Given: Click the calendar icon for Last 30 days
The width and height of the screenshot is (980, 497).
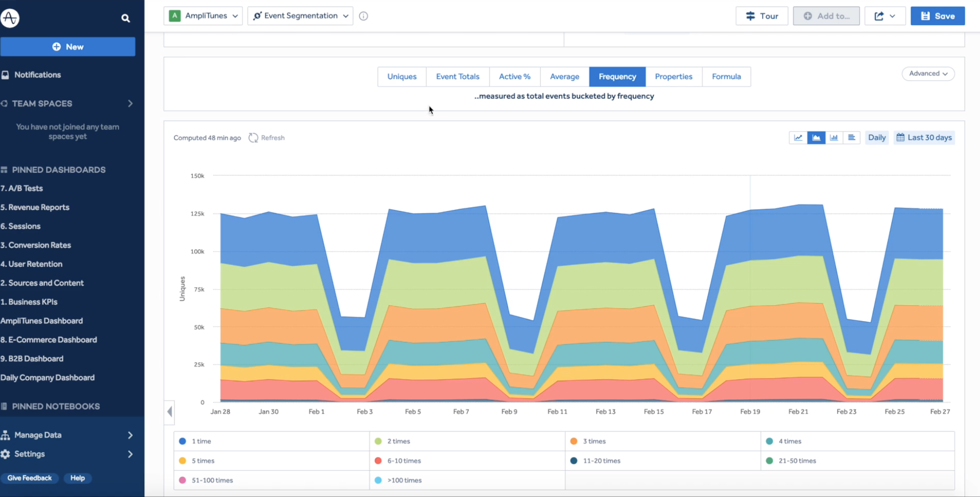Looking at the screenshot, I should [x=901, y=137].
